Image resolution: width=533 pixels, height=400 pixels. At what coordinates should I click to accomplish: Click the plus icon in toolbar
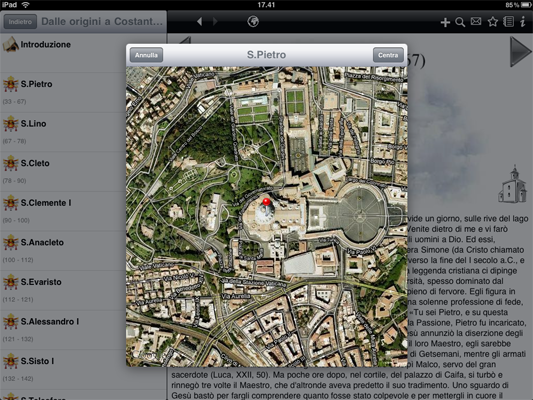click(x=445, y=22)
